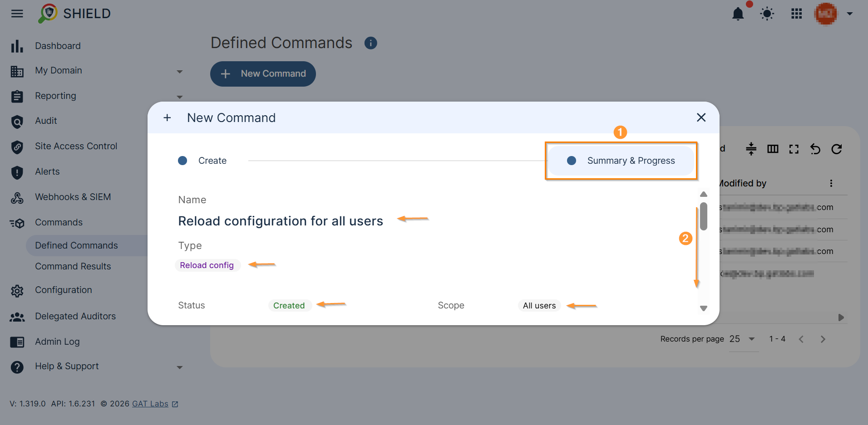Open the notifications bell icon

tap(738, 14)
